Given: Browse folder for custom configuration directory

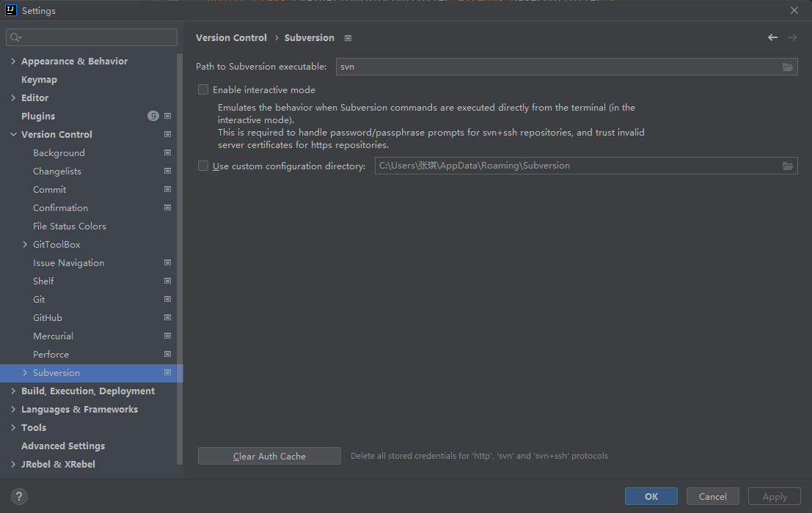Looking at the screenshot, I should 788,166.
